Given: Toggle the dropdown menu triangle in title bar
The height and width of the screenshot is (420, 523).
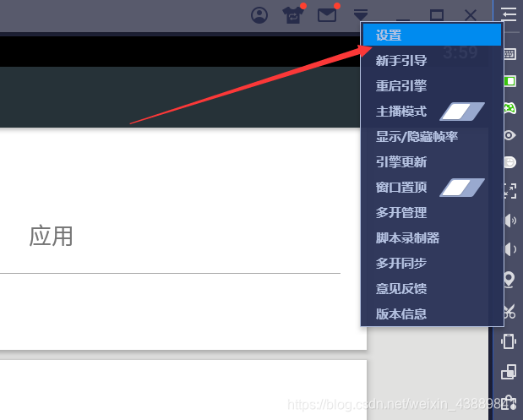Looking at the screenshot, I should [361, 14].
